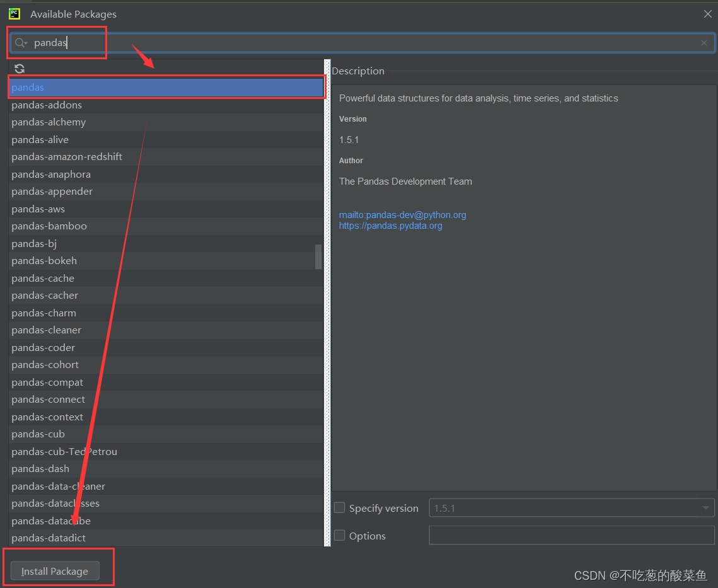Select pandas-compat in the list
Viewport: 718px width, 588px height.
(166, 383)
